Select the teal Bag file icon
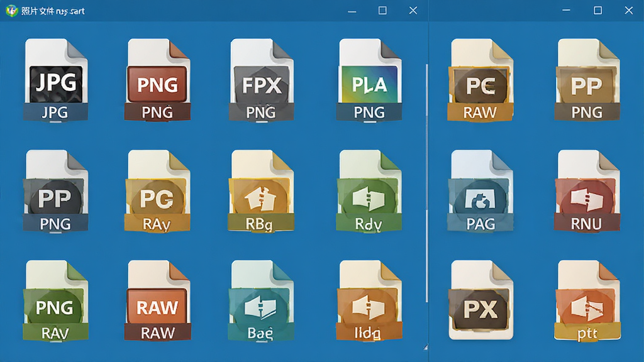Viewport: 644px width, 362px height. pos(261,301)
